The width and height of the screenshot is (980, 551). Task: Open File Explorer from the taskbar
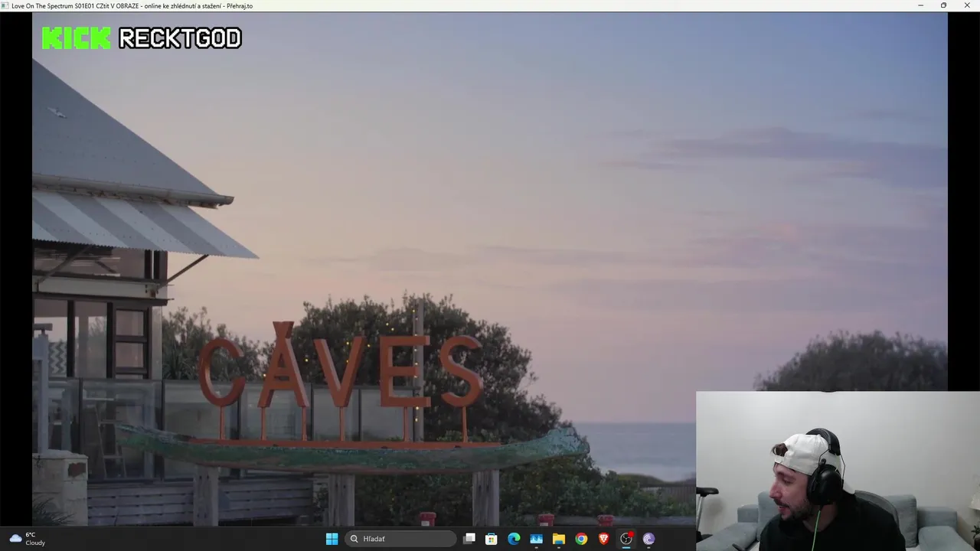coord(559,539)
